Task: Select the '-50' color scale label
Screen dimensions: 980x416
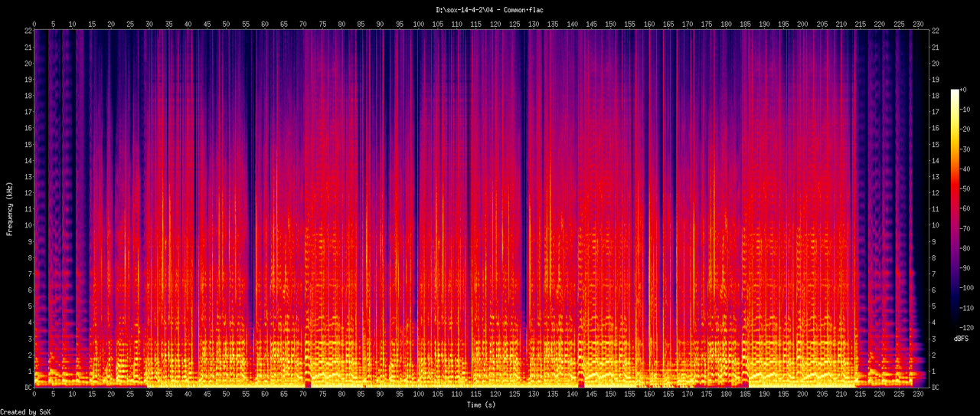Action: 966,188
